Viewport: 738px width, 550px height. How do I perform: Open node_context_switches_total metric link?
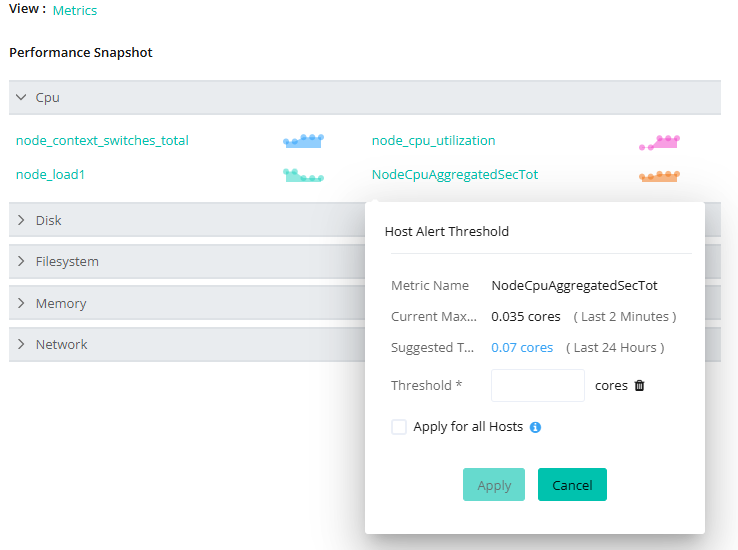(x=102, y=141)
